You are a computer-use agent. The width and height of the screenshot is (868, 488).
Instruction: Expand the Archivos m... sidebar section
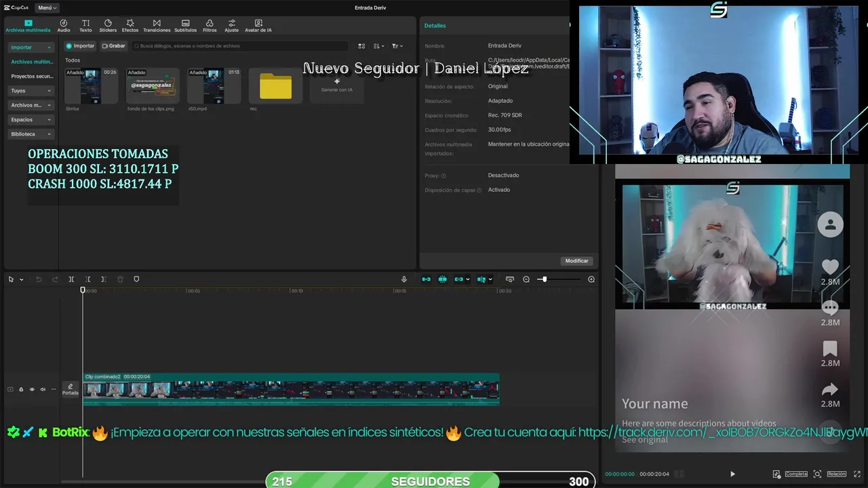[31, 105]
